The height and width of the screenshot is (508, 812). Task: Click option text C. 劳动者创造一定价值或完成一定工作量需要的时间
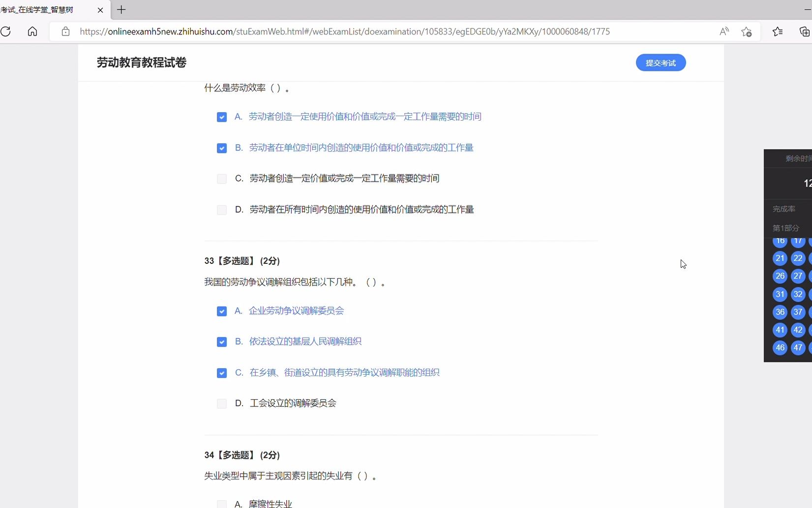pos(337,178)
